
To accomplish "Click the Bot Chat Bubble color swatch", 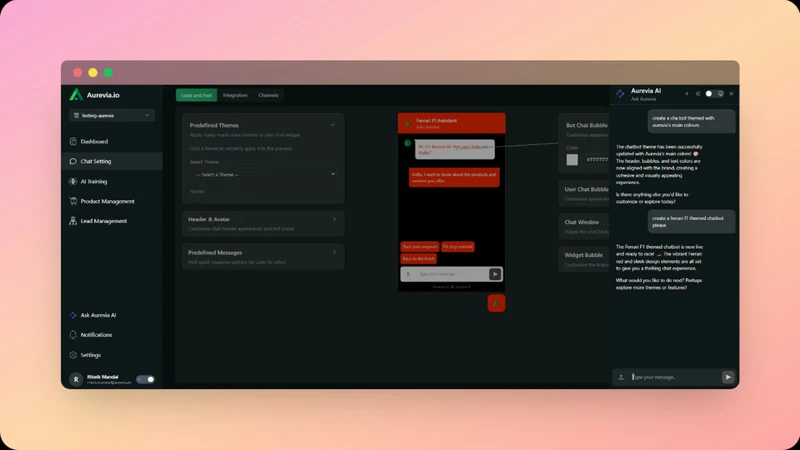I will (572, 160).
